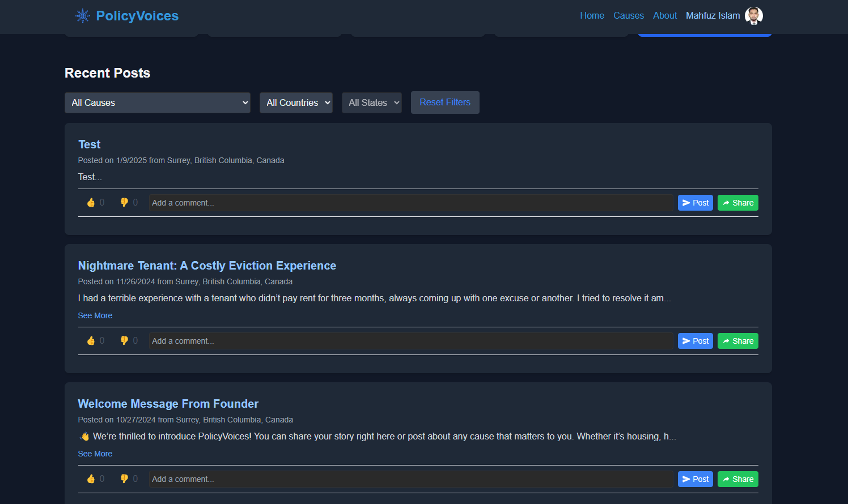
Task: Thumbs up the "Test" post
Action: pyautogui.click(x=91, y=202)
